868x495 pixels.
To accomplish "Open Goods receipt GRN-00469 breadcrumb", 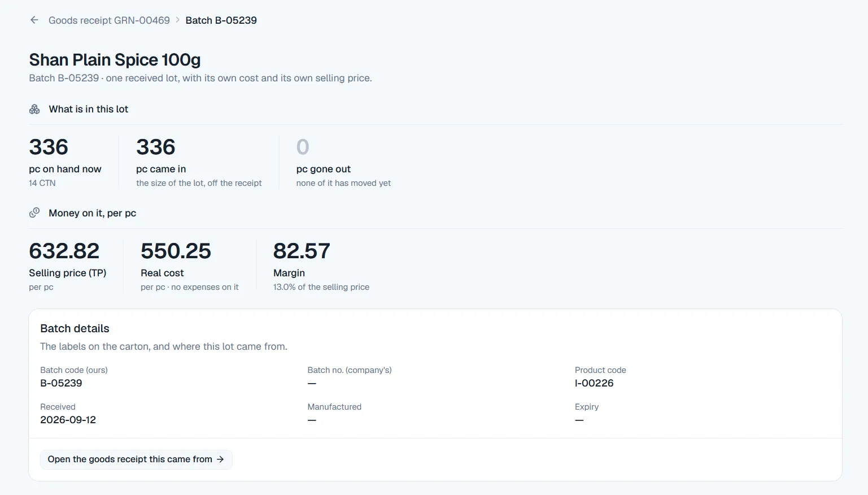I will click(109, 20).
